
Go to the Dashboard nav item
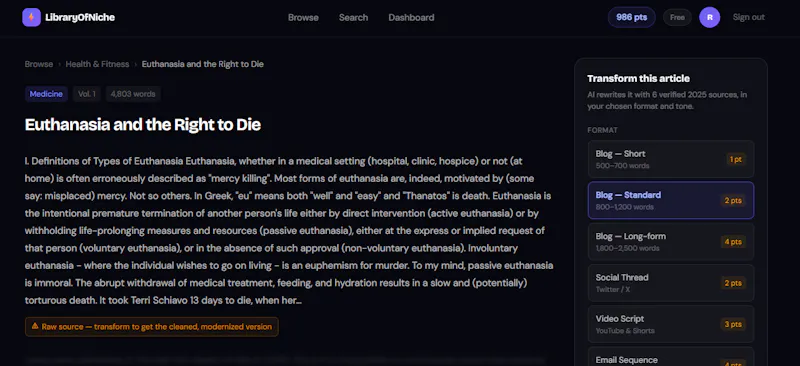tap(411, 17)
